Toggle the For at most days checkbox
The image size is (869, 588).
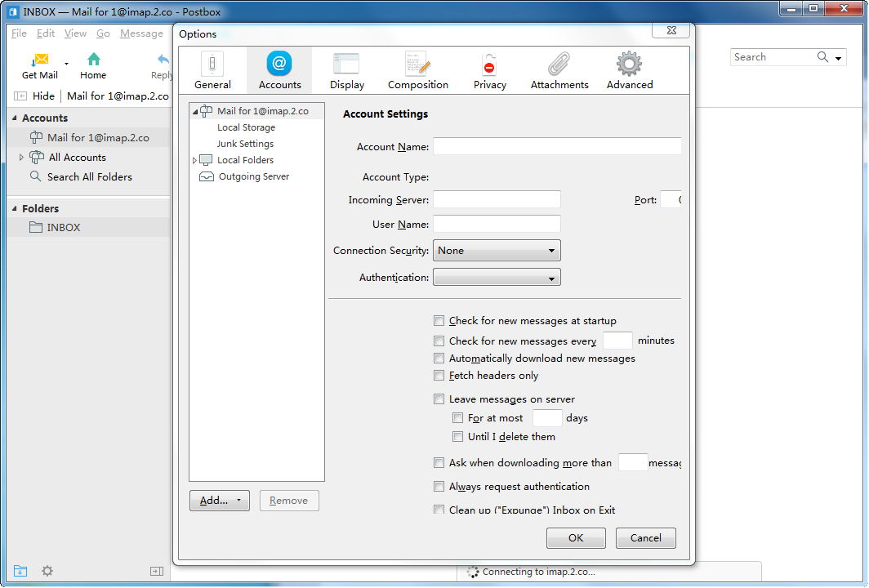(457, 418)
